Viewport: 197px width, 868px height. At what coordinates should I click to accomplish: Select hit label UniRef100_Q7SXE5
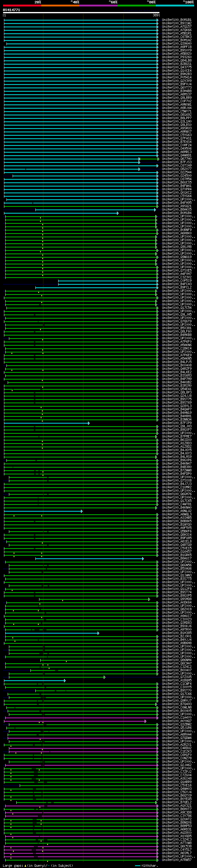[177, 270]
